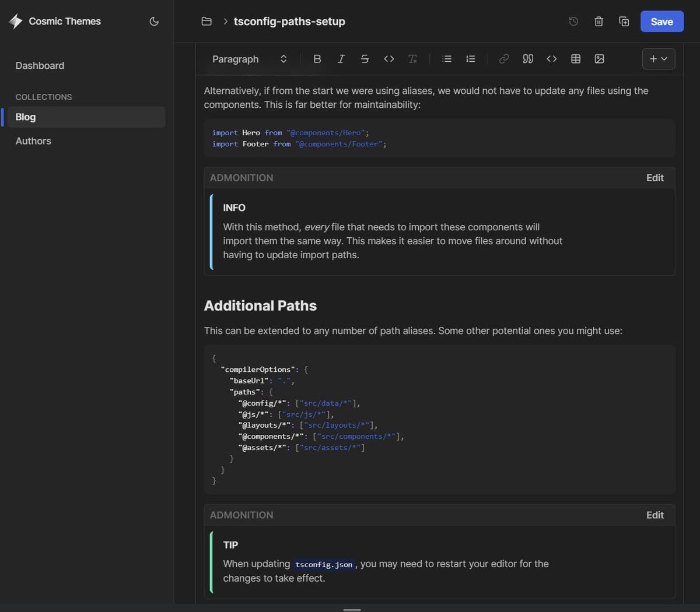Image resolution: width=700 pixels, height=612 pixels.
Task: Switch to dark/light mode with the moon icon
Action: (154, 21)
